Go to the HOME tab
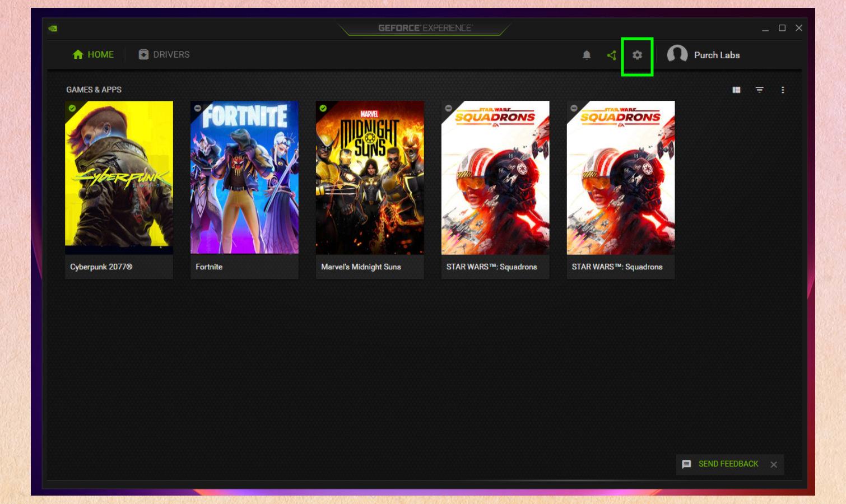 pos(94,54)
